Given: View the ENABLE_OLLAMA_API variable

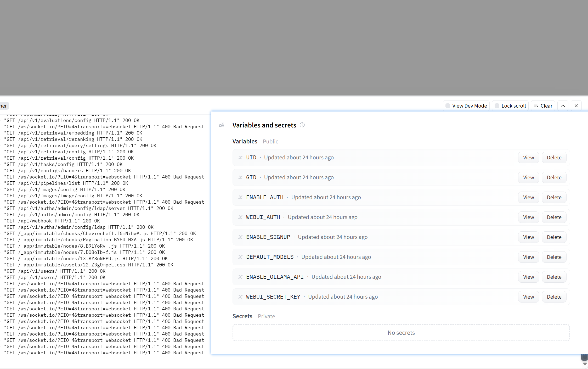Looking at the screenshot, I should tap(528, 277).
